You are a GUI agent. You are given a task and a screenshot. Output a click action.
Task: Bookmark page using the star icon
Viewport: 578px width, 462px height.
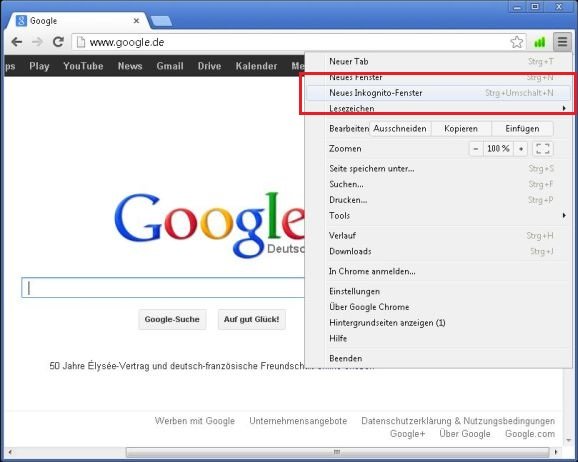pos(517,42)
